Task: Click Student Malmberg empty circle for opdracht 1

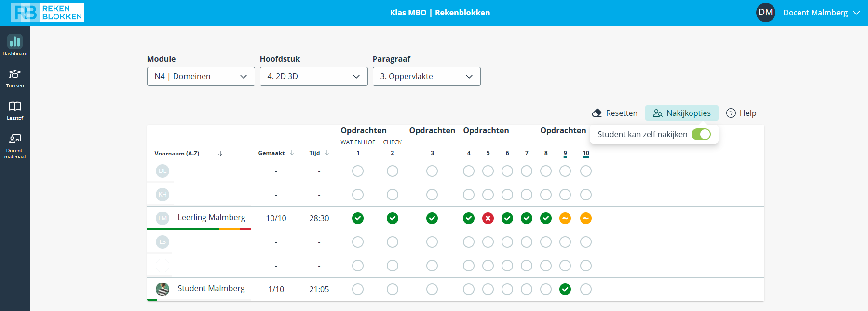Action: coord(358,289)
